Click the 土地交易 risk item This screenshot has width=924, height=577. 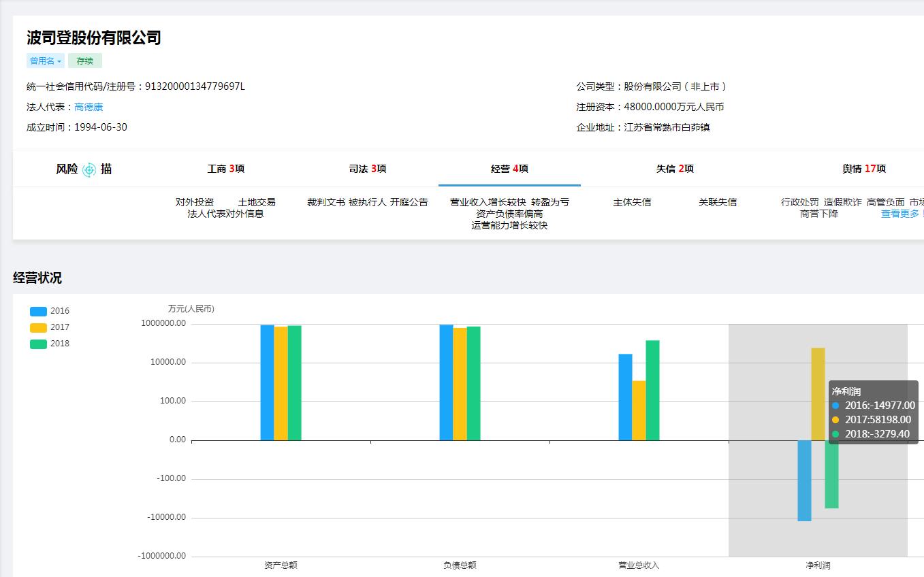point(257,202)
